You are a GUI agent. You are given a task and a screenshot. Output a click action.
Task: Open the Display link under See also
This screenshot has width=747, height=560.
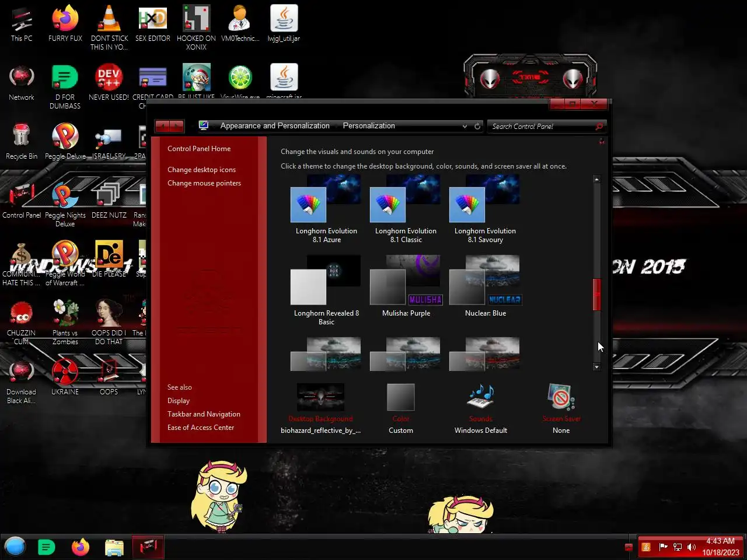pyautogui.click(x=179, y=401)
